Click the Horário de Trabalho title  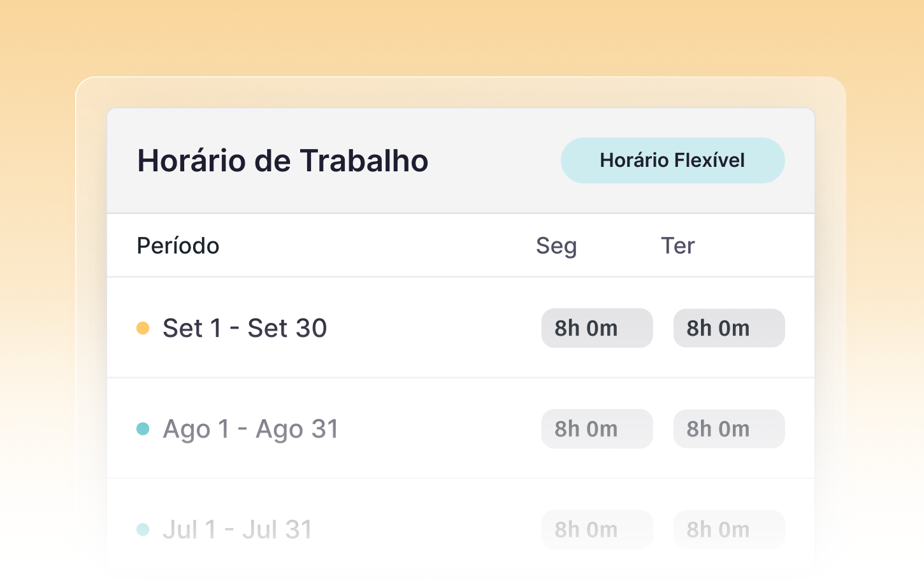(x=282, y=161)
